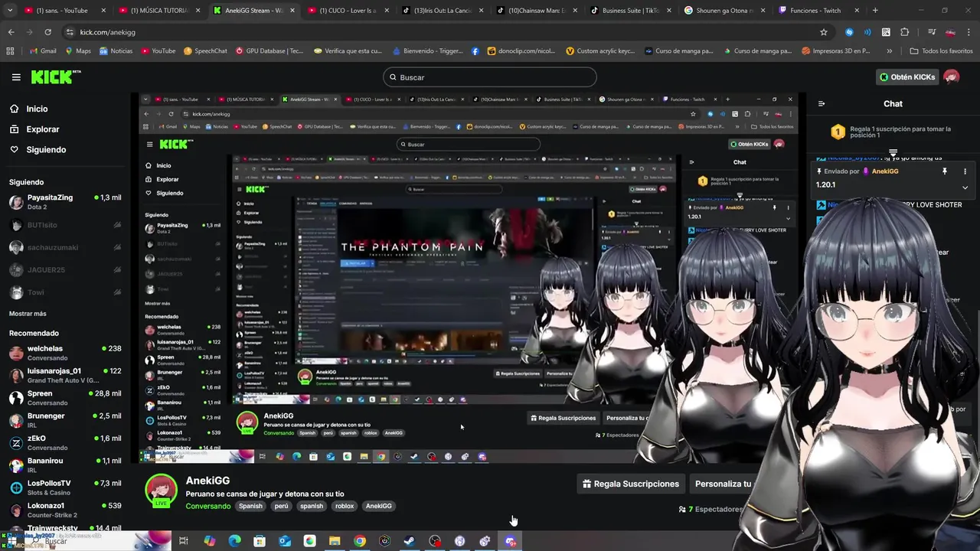980x551 pixels.
Task: Open the Todos los favoritos folder
Action: pos(941,51)
